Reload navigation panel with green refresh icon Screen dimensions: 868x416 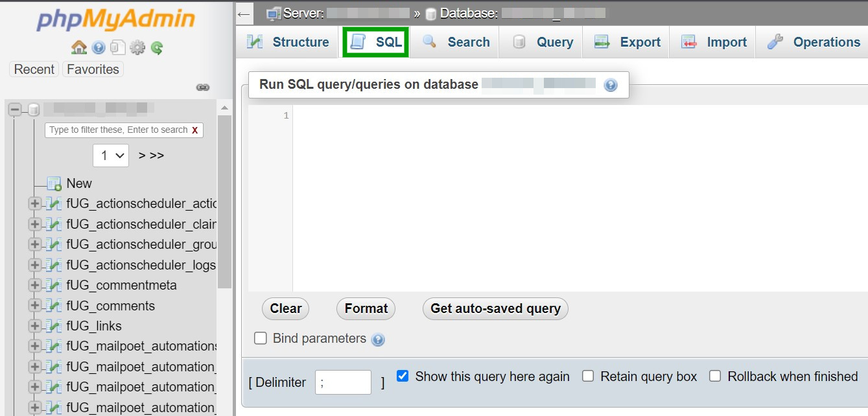(157, 47)
